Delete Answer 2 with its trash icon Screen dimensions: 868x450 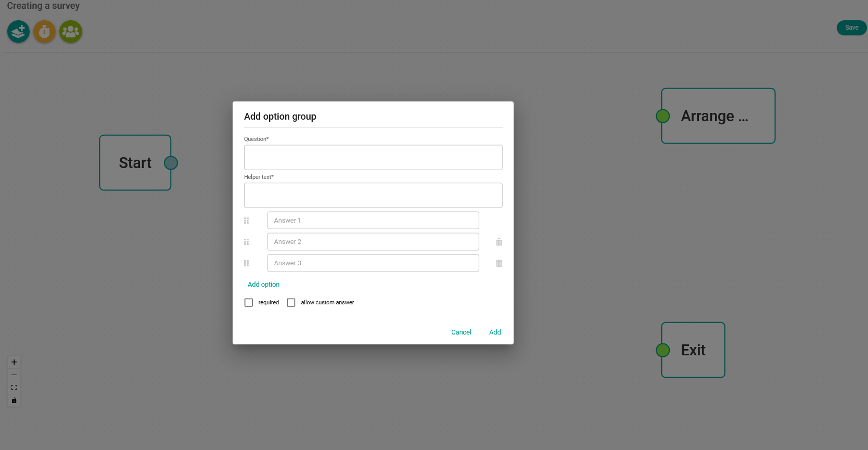498,241
